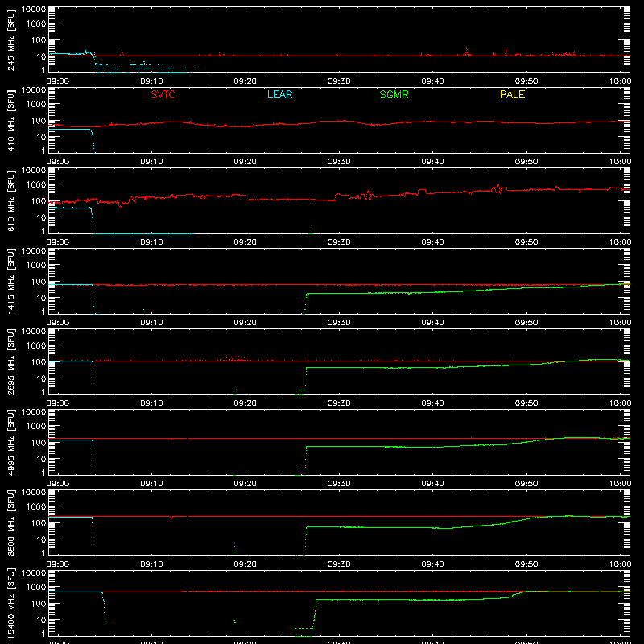Click the 10000 tick of 15400 MHz panel
Viewport: 644px width, 644px height.
pos(34,573)
